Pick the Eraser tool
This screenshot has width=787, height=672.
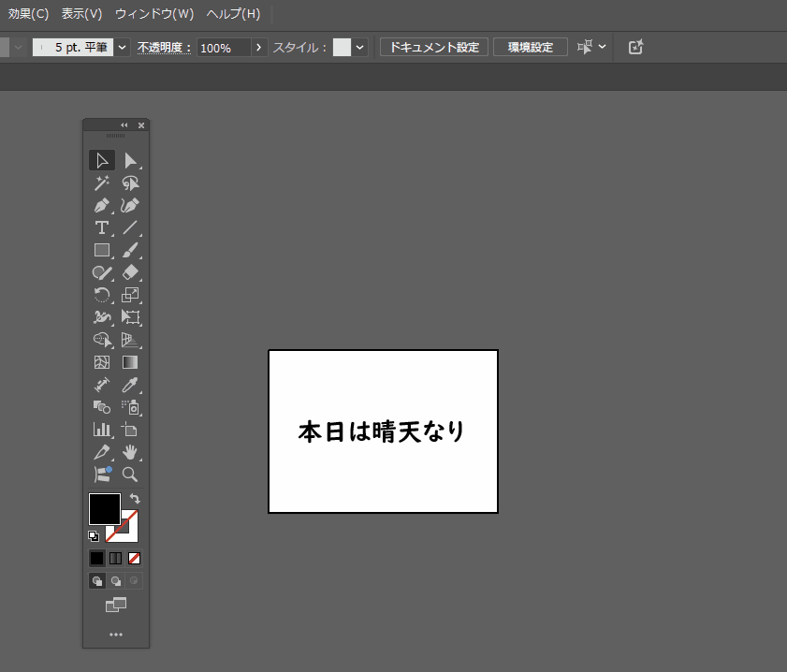coord(130,272)
